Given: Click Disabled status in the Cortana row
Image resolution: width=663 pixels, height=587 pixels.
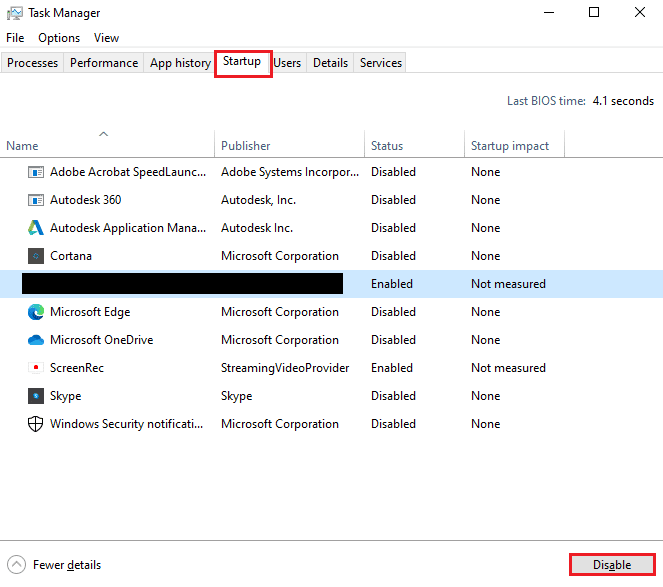Looking at the screenshot, I should tap(393, 256).
